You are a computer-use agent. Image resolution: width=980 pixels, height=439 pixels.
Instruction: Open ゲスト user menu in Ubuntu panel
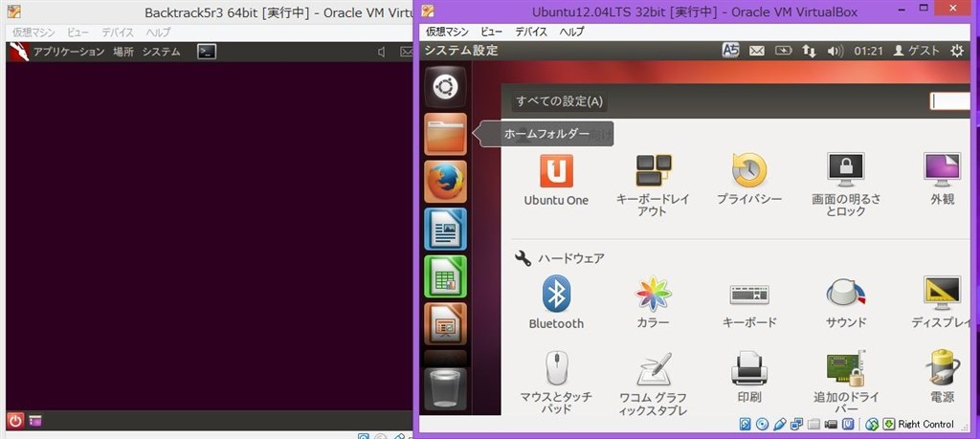pos(916,52)
